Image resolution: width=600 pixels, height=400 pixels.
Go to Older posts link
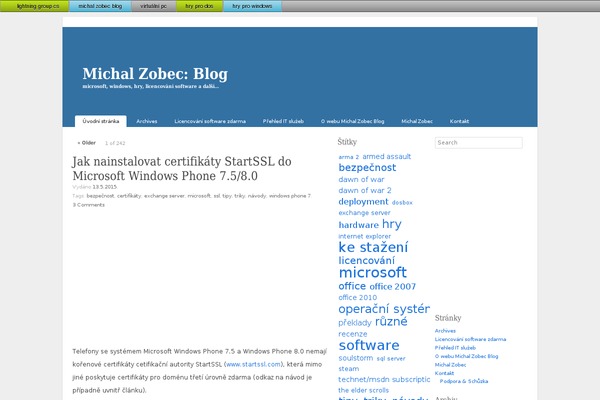click(x=86, y=143)
